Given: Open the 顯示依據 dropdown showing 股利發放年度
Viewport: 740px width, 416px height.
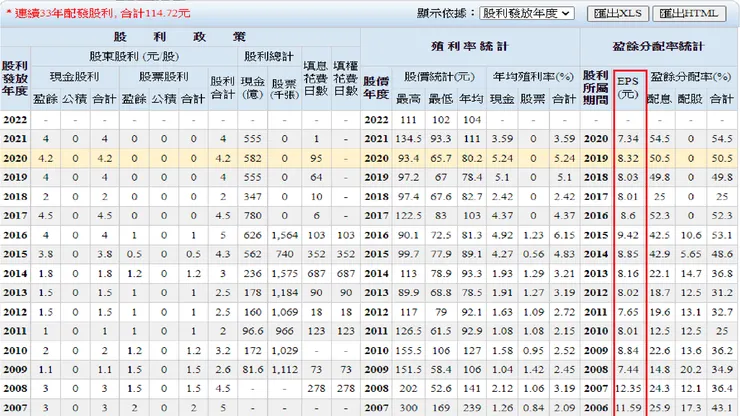Looking at the screenshot, I should coord(527,13).
